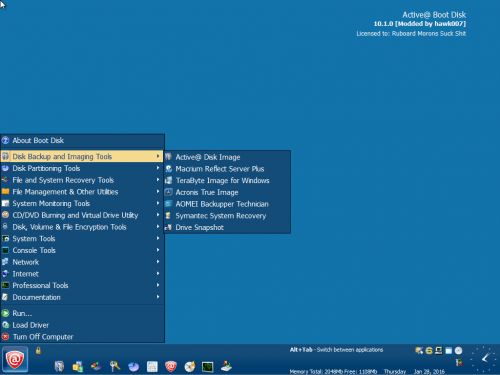Click the '10.1.0 [Modded by hawk007]' text
This screenshot has height=375, width=500.
point(420,24)
